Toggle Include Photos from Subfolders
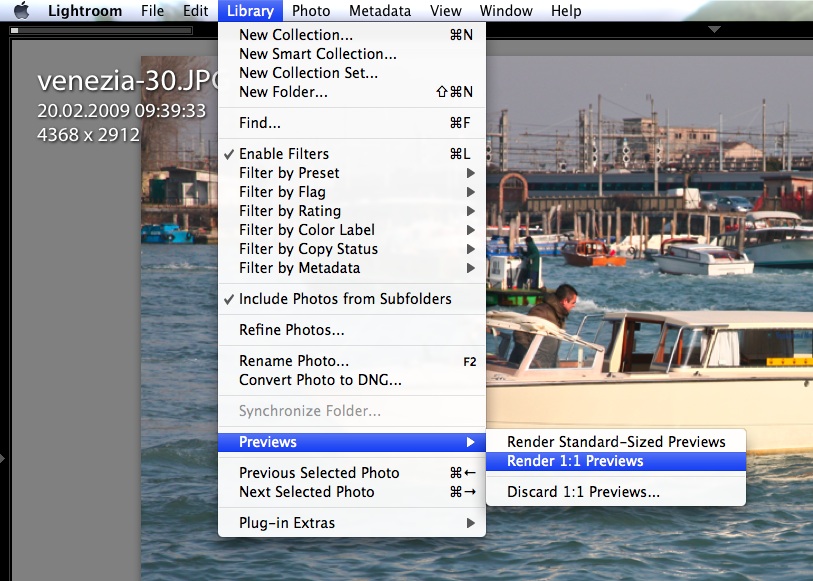The image size is (813, 581). 345,299
